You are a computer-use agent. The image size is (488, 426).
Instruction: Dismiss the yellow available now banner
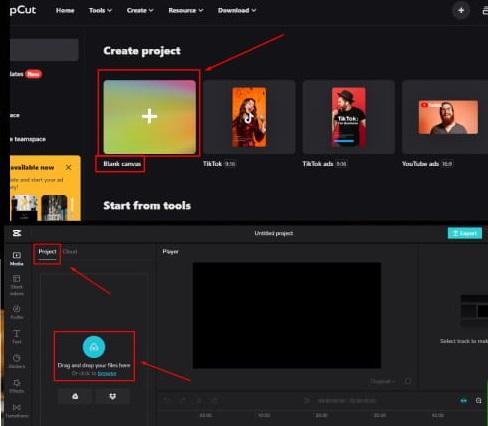(68, 167)
